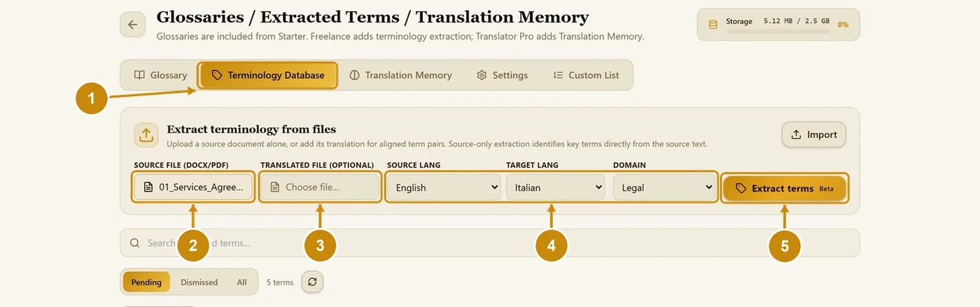The image size is (980, 307).
Task: Click the document icon in source file
Action: 148,187
